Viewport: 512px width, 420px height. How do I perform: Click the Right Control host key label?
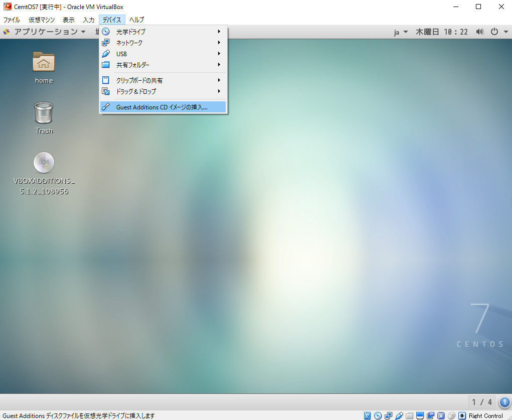click(x=486, y=416)
